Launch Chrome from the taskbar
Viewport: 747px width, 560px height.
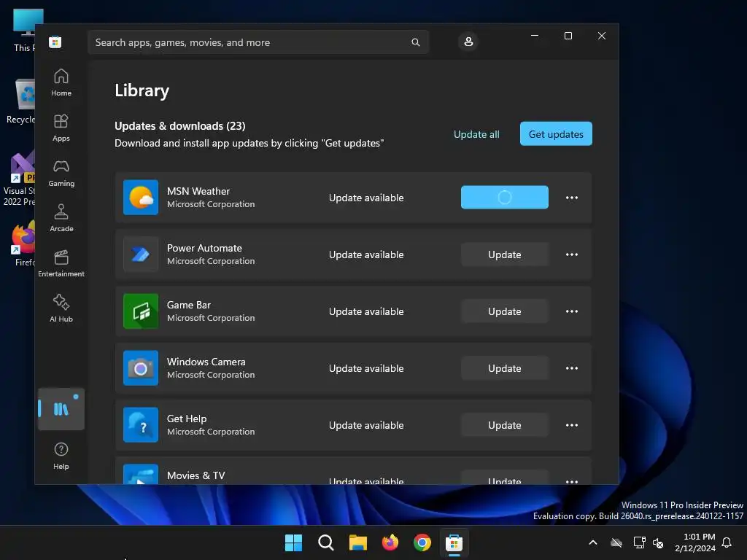422,542
